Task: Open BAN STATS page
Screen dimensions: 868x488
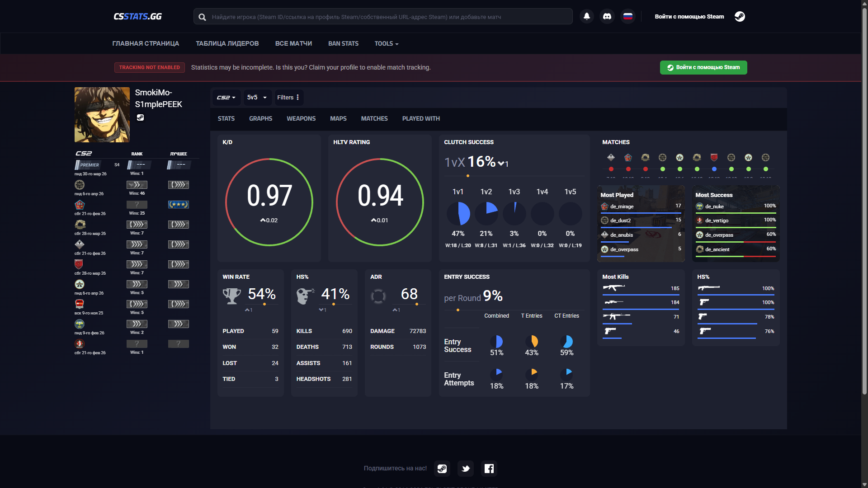Action: pyautogui.click(x=343, y=43)
